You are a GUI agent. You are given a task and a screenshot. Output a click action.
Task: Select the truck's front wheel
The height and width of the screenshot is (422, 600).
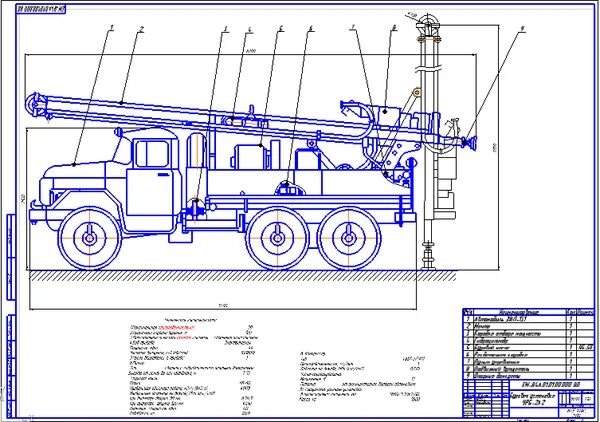tap(90, 238)
